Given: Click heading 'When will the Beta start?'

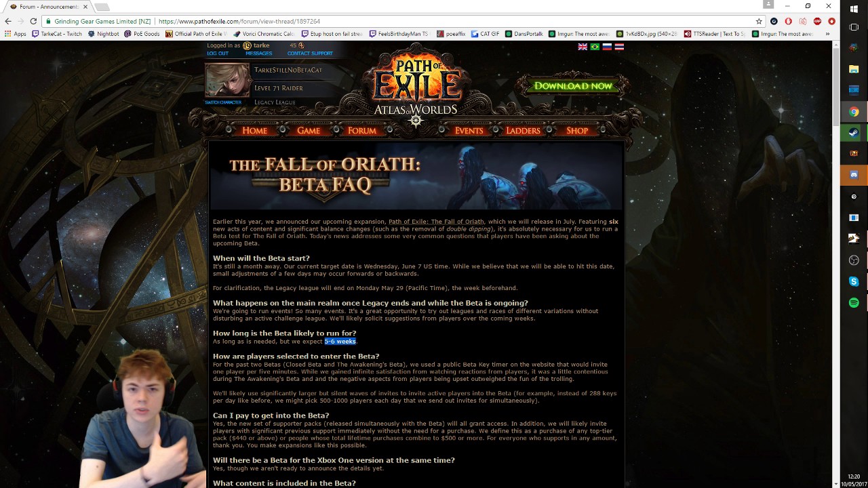Looking at the screenshot, I should pyautogui.click(x=261, y=258).
